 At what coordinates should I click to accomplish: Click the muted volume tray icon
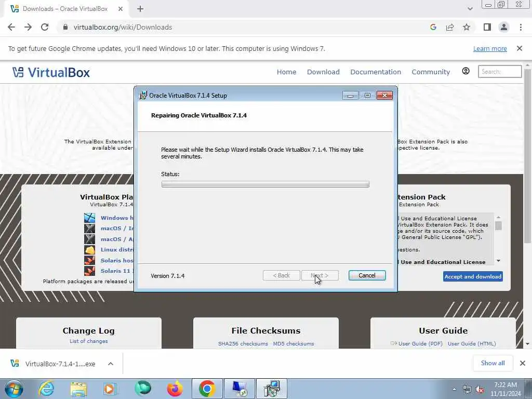480,390
